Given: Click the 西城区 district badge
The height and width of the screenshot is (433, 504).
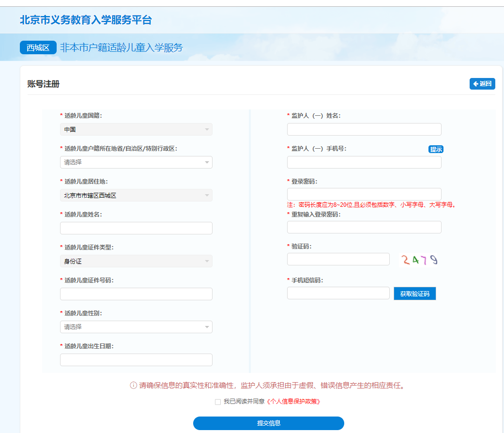Looking at the screenshot, I should coord(38,47).
